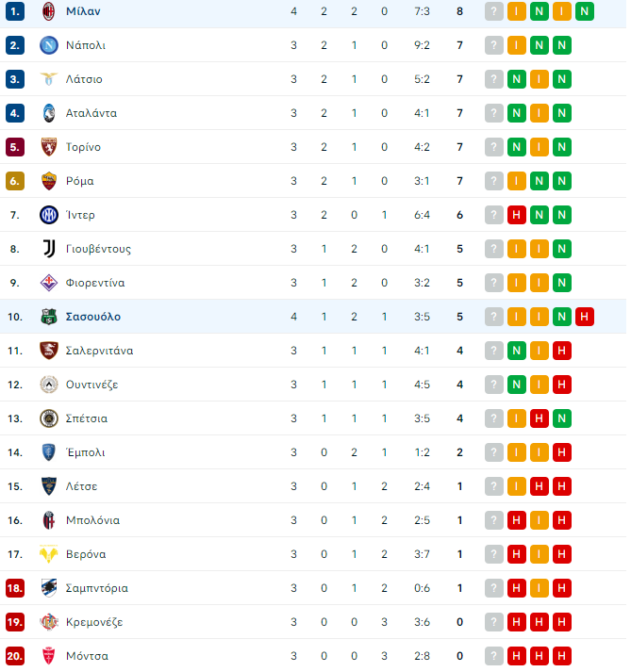Viewport: 631px width, 672px height.
Task: Click Inter's red H loss badge
Action: click(x=517, y=215)
